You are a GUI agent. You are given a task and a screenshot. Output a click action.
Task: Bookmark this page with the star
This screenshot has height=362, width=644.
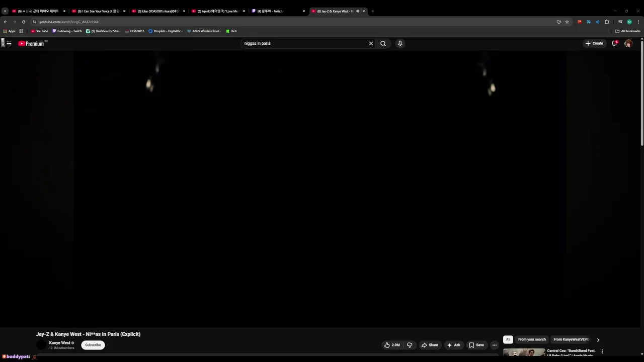point(567,22)
